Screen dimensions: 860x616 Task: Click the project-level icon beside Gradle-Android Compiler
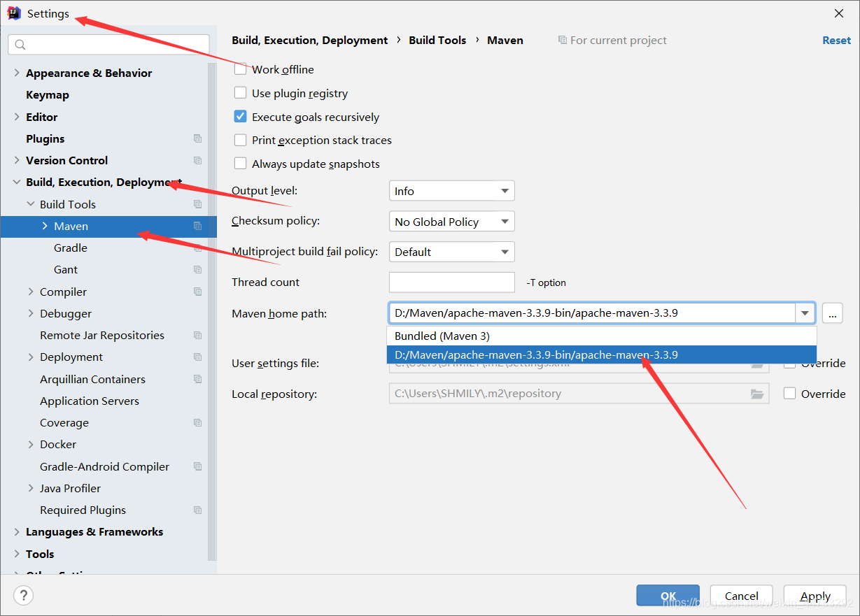[198, 466]
